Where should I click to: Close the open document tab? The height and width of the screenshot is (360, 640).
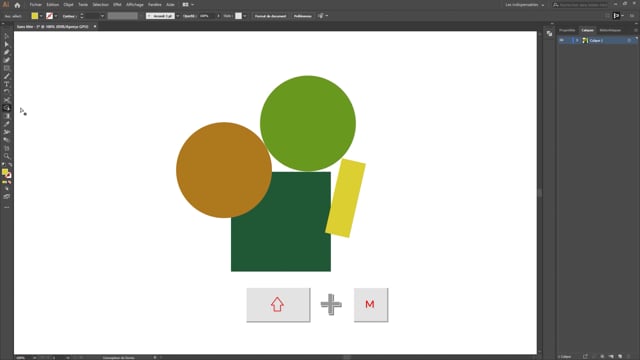[95, 27]
